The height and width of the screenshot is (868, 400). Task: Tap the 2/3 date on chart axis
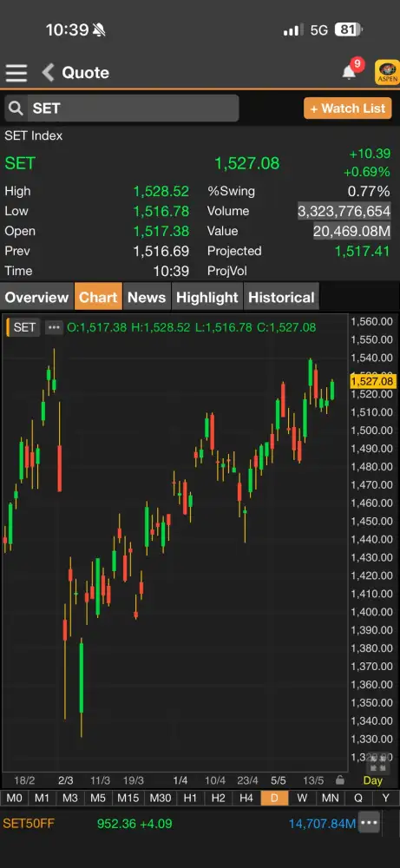coord(65,780)
